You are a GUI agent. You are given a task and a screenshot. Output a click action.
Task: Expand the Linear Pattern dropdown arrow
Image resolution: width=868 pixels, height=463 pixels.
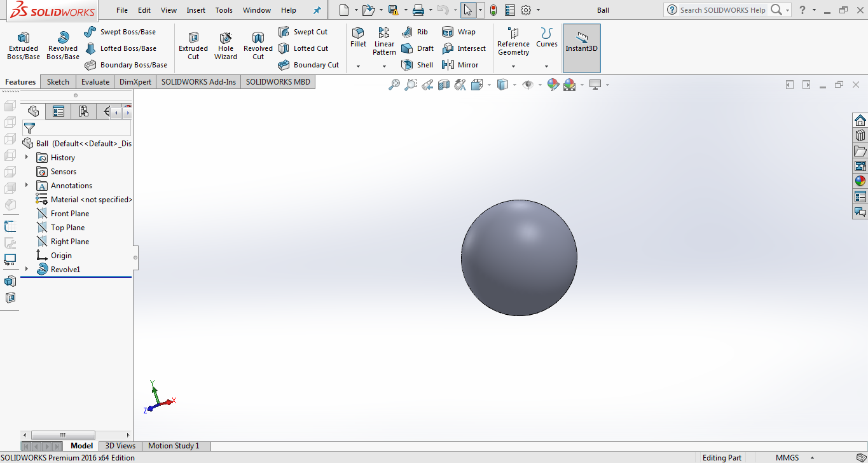point(384,66)
